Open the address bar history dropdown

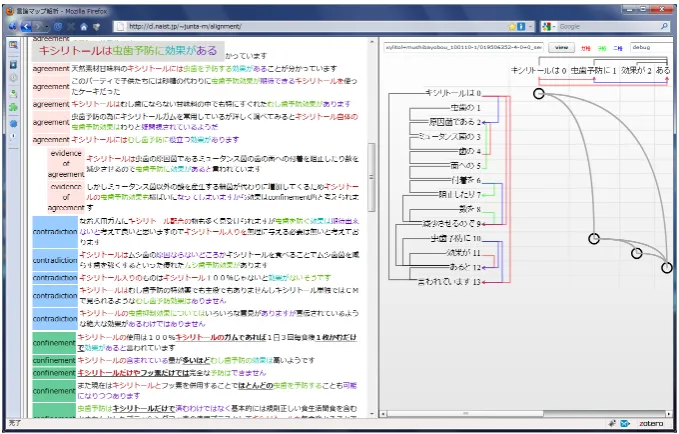[530, 26]
